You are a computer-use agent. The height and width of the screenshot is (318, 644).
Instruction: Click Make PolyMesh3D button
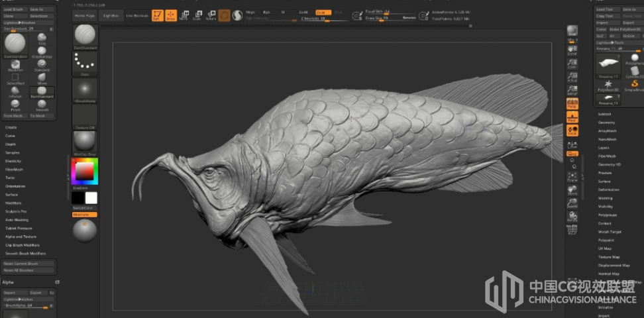point(625,29)
